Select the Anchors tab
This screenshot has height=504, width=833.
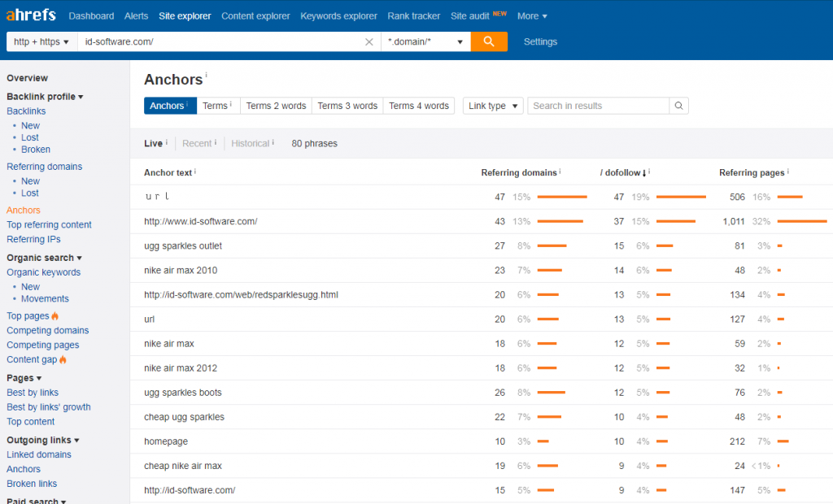pyautogui.click(x=170, y=106)
